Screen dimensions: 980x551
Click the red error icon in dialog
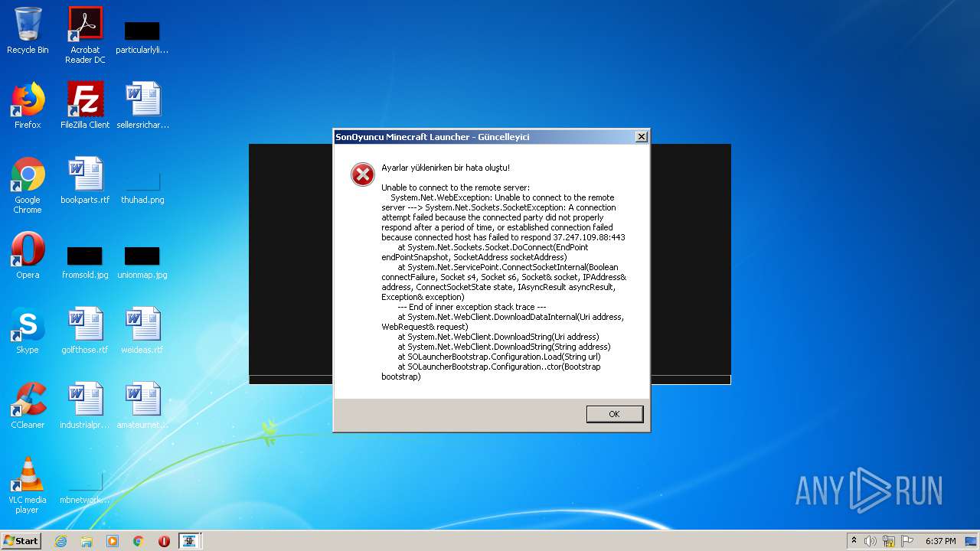[363, 174]
